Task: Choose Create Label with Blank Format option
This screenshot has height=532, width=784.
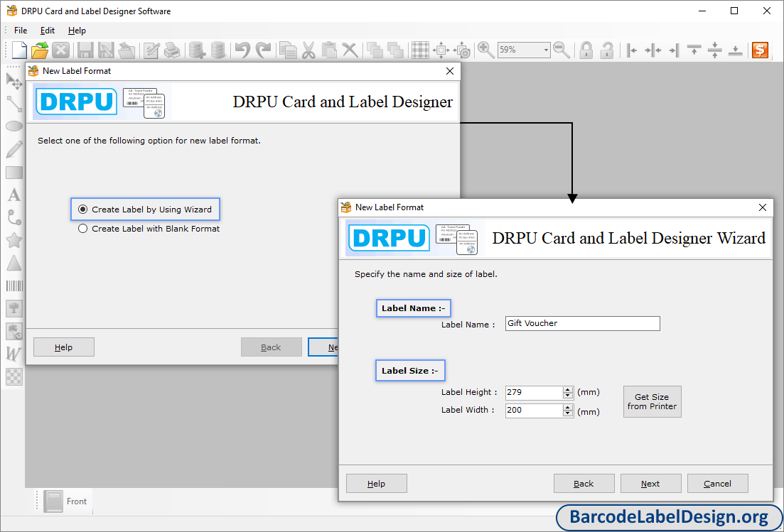Action: (x=149, y=228)
